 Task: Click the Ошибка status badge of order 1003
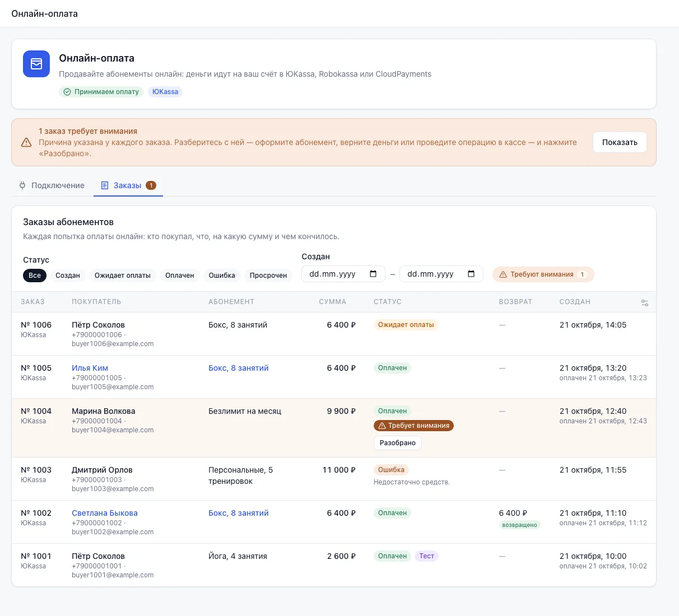[391, 470]
